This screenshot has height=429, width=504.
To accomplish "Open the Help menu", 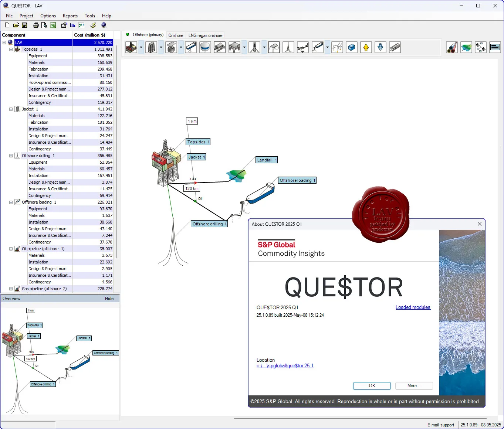I will coord(106,16).
